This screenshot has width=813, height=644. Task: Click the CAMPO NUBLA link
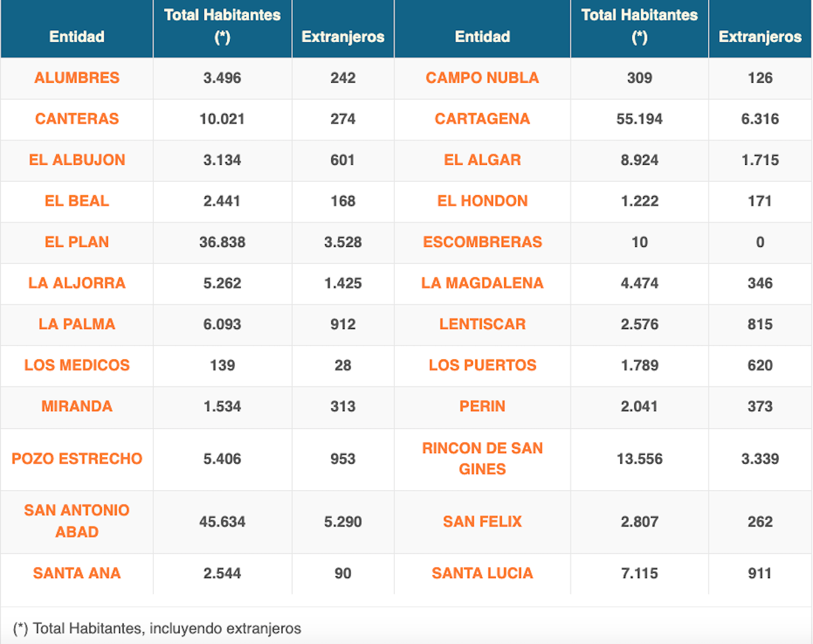(x=482, y=78)
